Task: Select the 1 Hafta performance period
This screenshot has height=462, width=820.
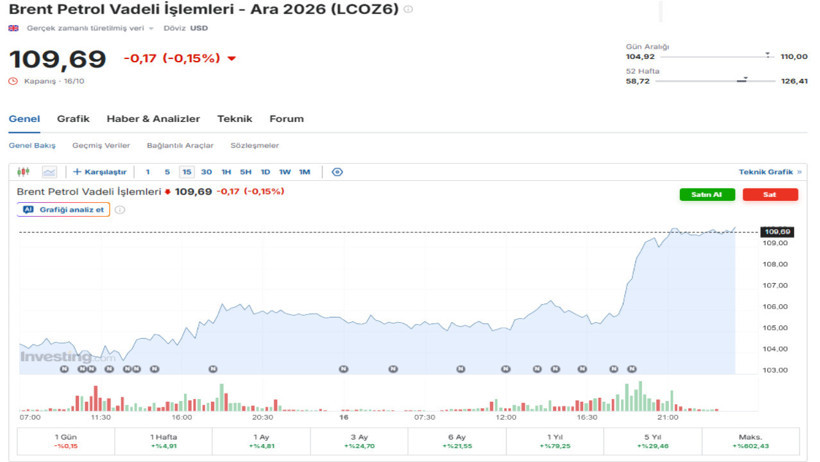Action: tap(164, 441)
